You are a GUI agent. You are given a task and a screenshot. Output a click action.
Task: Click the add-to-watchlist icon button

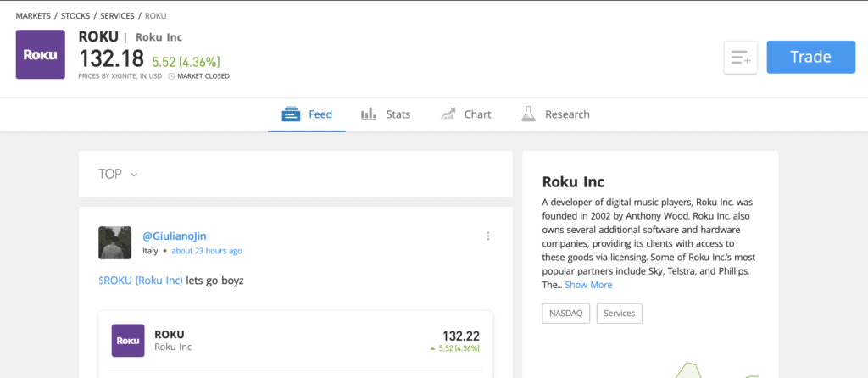740,57
